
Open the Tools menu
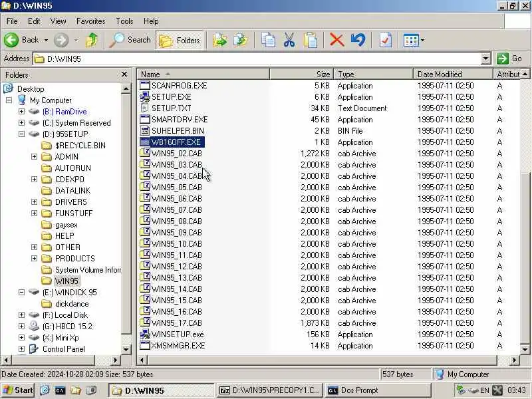124,21
